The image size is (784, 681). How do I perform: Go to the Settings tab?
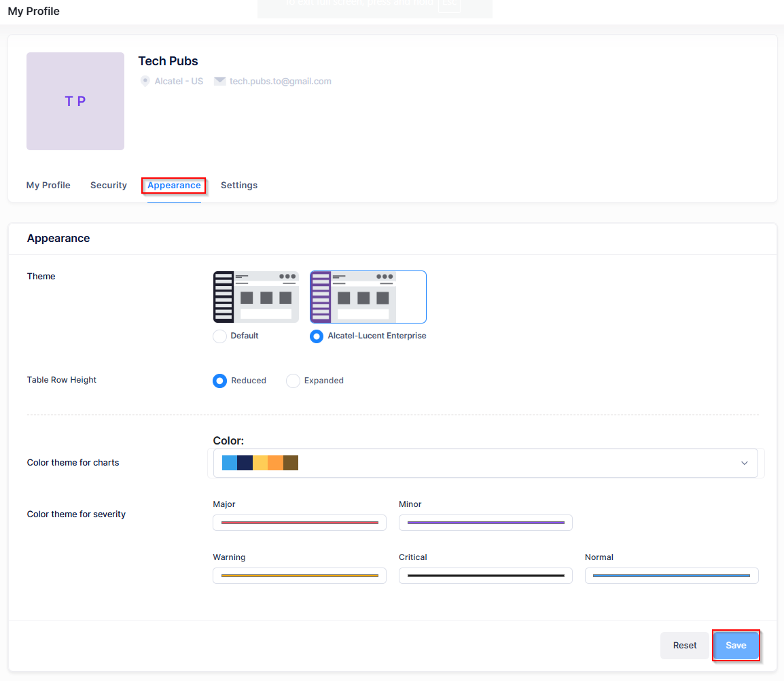239,186
